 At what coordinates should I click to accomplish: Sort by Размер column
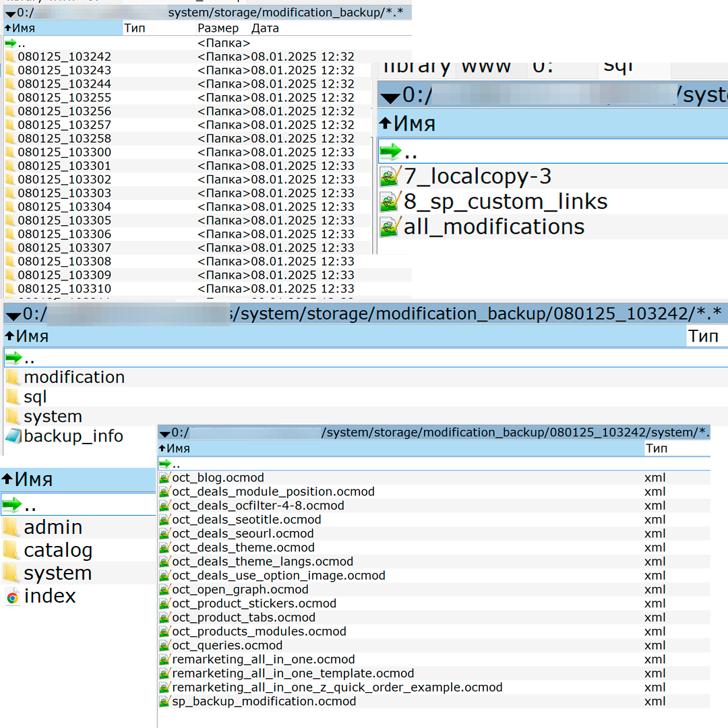(x=222, y=28)
